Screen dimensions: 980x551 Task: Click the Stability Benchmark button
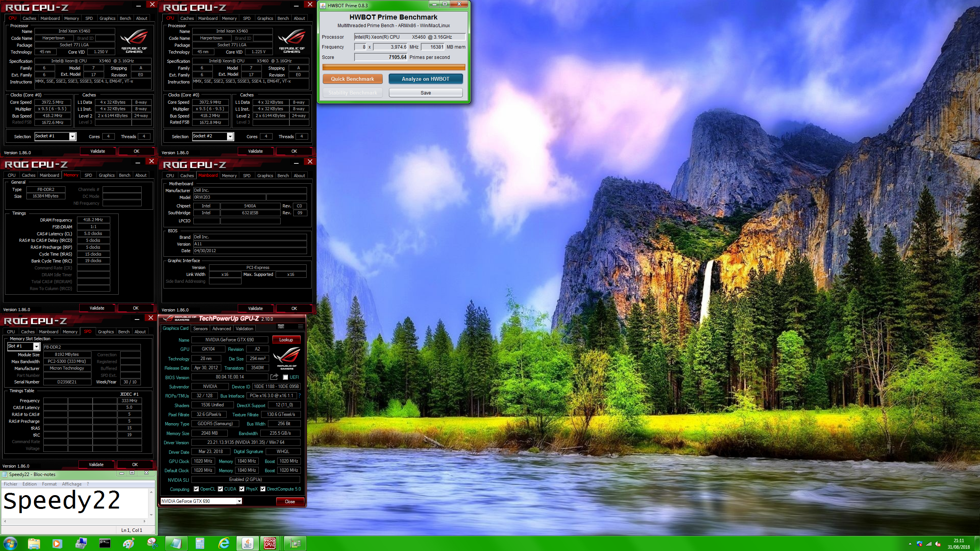point(352,93)
